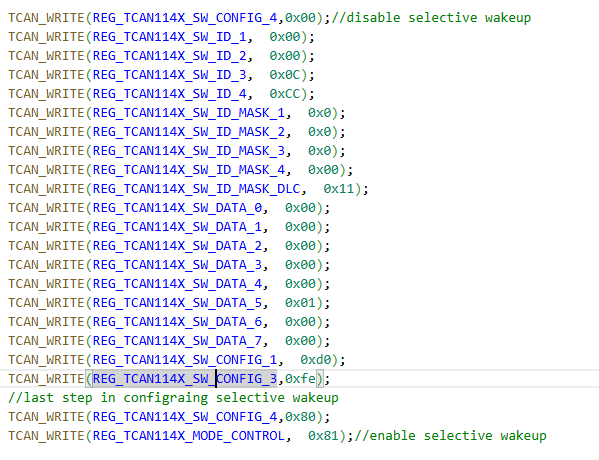
Task: Click REG_TCAN114X_SW_CONFIG_4 on the 0x00 line
Action: [185, 18]
